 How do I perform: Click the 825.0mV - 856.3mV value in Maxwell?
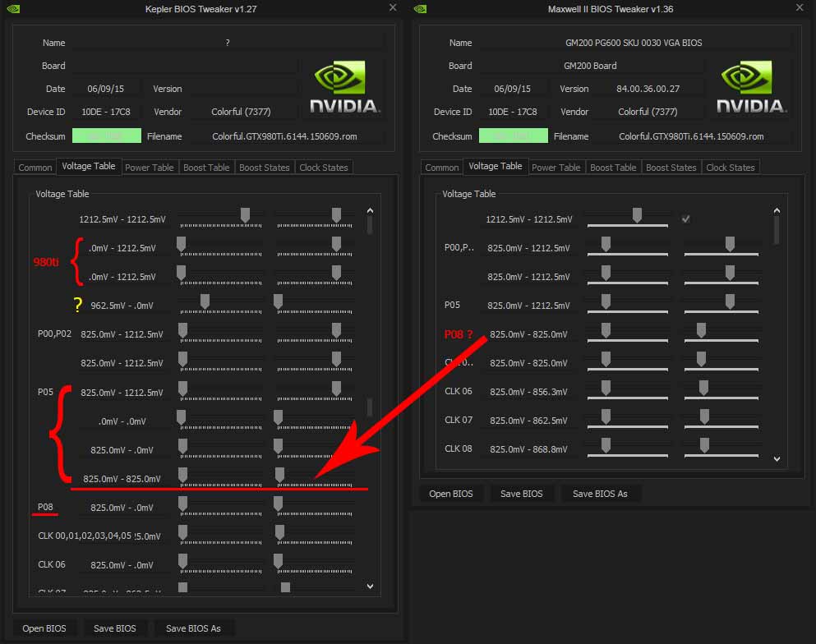(x=528, y=392)
